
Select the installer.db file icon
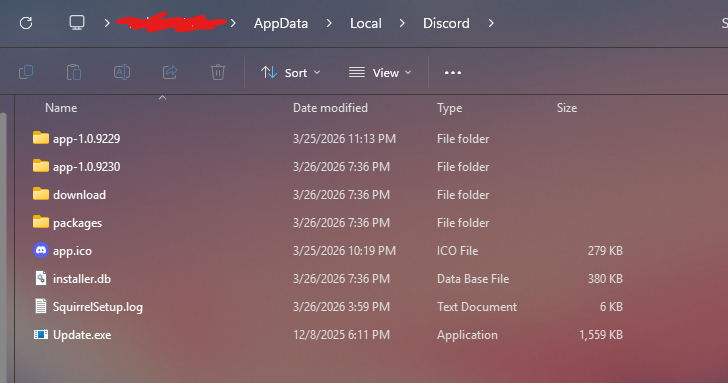coord(41,279)
